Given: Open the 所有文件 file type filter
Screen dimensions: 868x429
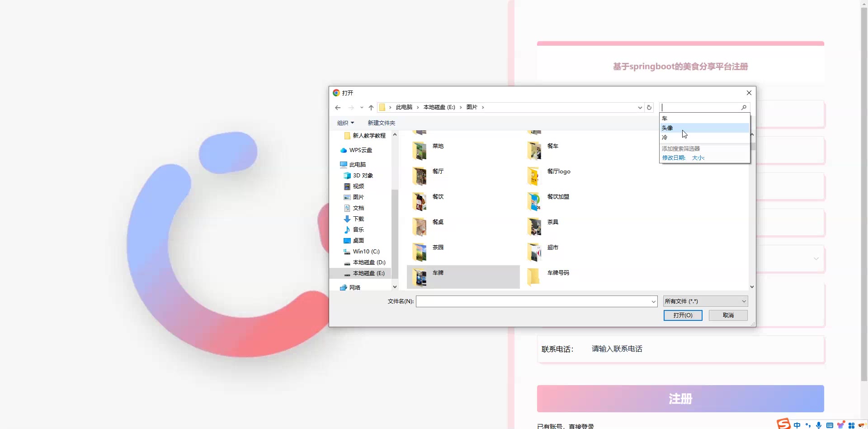Looking at the screenshot, I should click(x=705, y=301).
